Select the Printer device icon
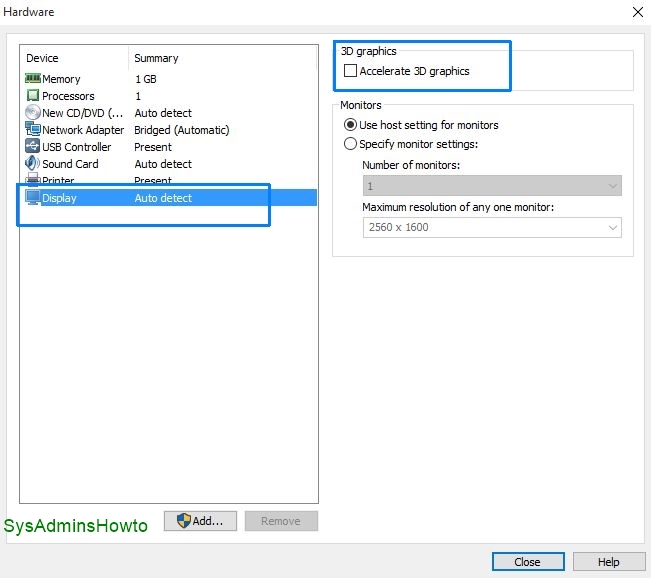Image resolution: width=651 pixels, height=578 pixels. point(32,180)
